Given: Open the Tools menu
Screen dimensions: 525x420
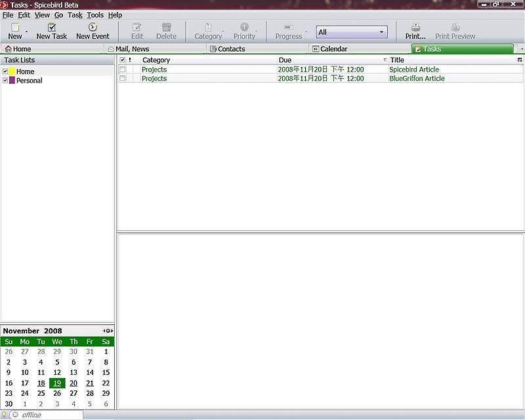Looking at the screenshot, I should (x=95, y=15).
